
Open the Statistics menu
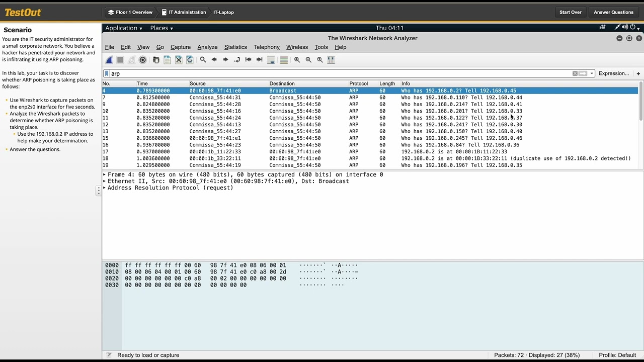click(x=235, y=47)
